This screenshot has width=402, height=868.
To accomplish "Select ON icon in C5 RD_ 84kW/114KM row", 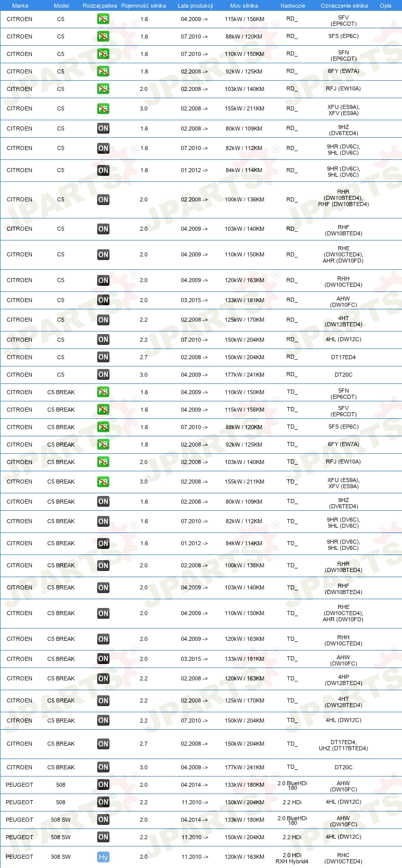I will (103, 171).
